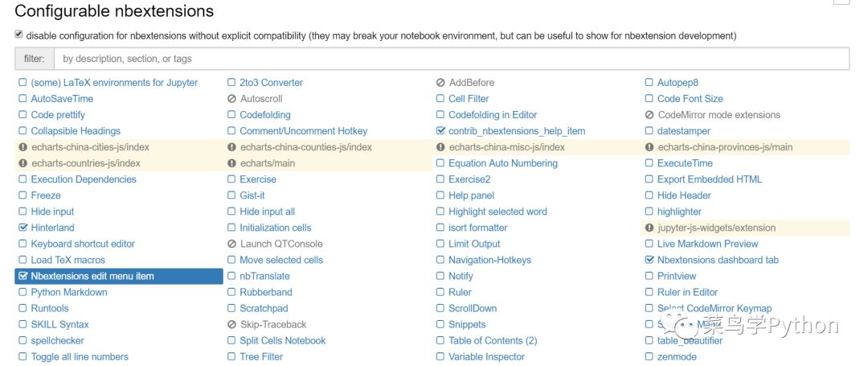Uncheck Nbextensions dashboard tab checkbox
The height and width of the screenshot is (366, 868).
coord(649,260)
